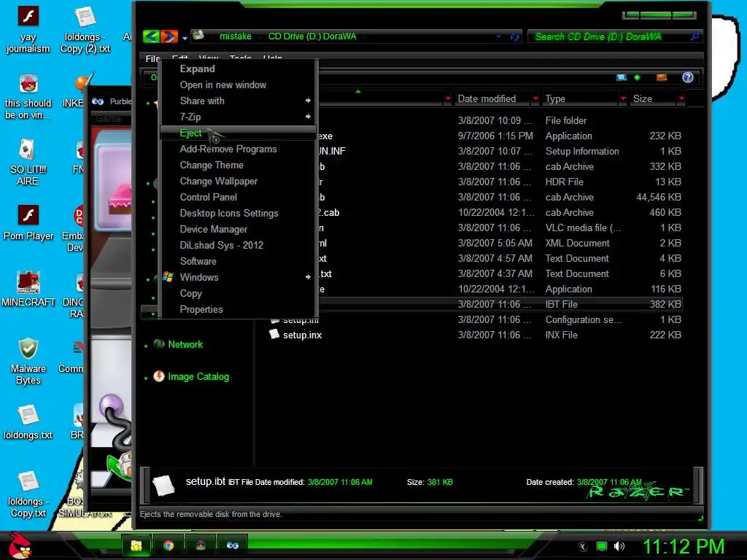Click DiLshad Sys - 2012 entry
The height and width of the screenshot is (560, 747).
tap(238, 245)
